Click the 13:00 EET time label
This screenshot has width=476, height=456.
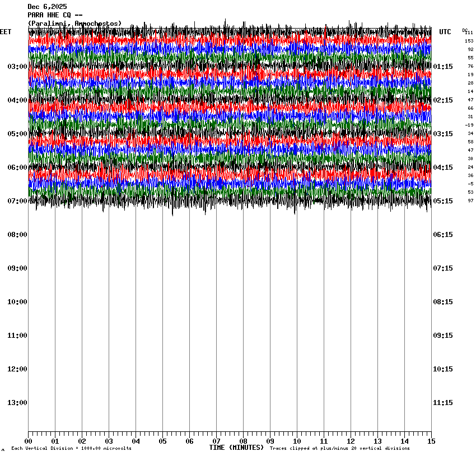(17, 403)
